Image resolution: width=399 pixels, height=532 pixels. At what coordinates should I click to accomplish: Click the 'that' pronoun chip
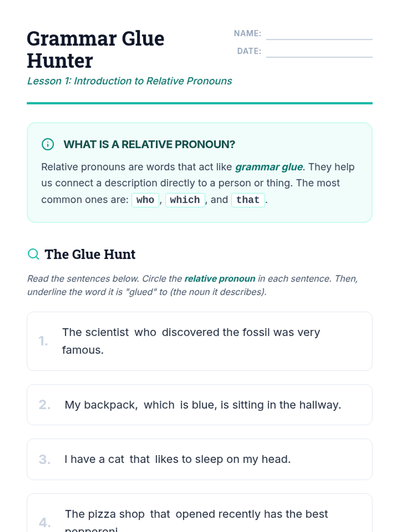[x=248, y=200]
